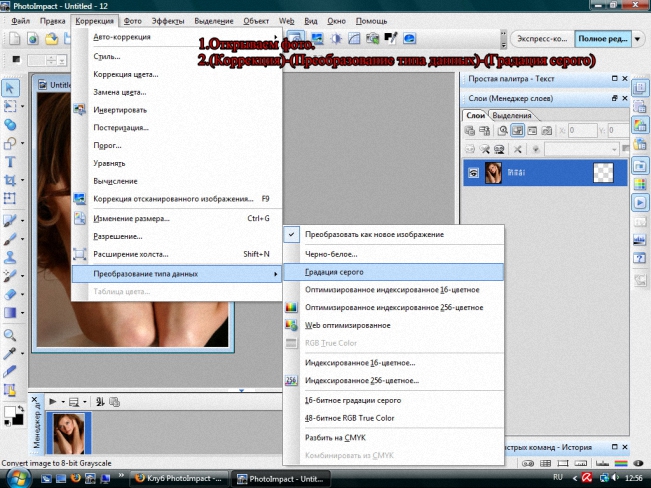Open the blend mode combo box in layer manager
This screenshot has height=488, width=651.
click(x=582, y=149)
